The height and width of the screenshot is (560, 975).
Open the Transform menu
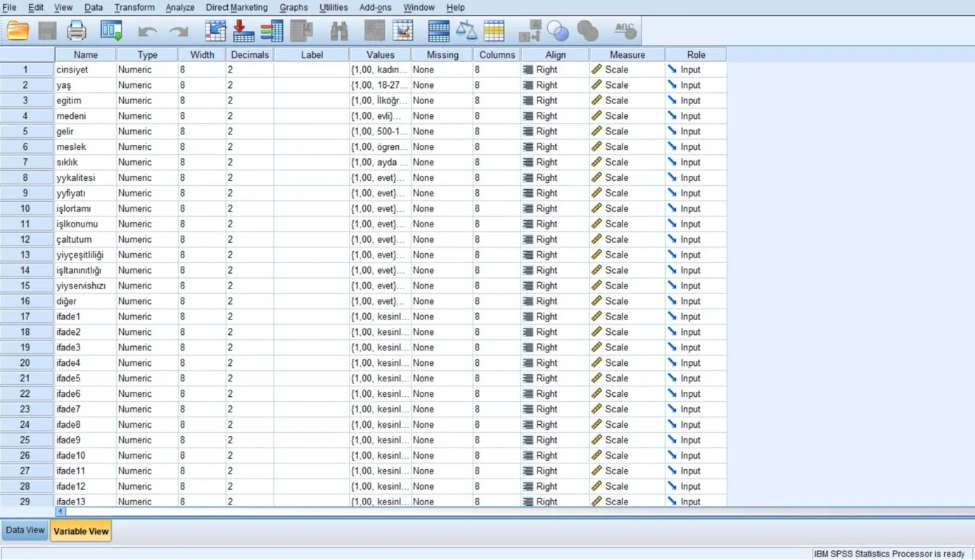pyautogui.click(x=134, y=7)
